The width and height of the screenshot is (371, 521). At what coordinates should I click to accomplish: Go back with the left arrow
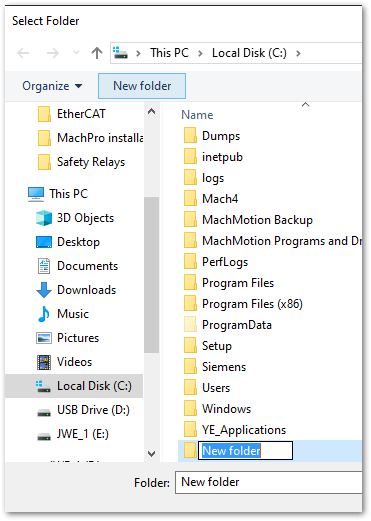click(x=23, y=53)
